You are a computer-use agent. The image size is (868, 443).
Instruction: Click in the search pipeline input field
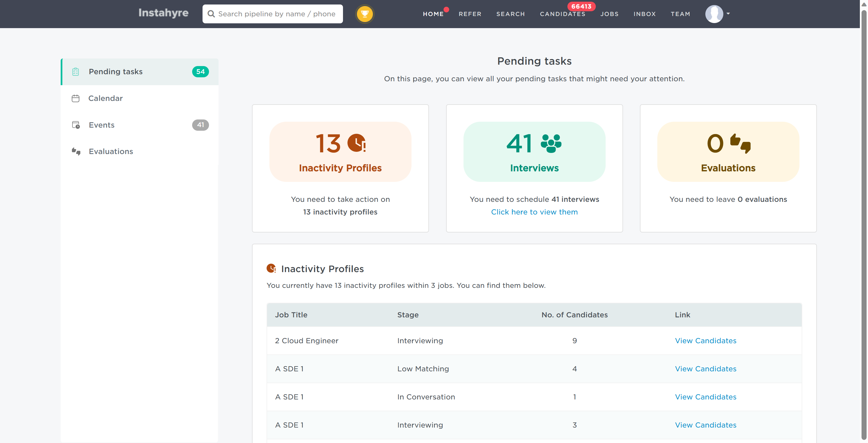click(x=276, y=14)
